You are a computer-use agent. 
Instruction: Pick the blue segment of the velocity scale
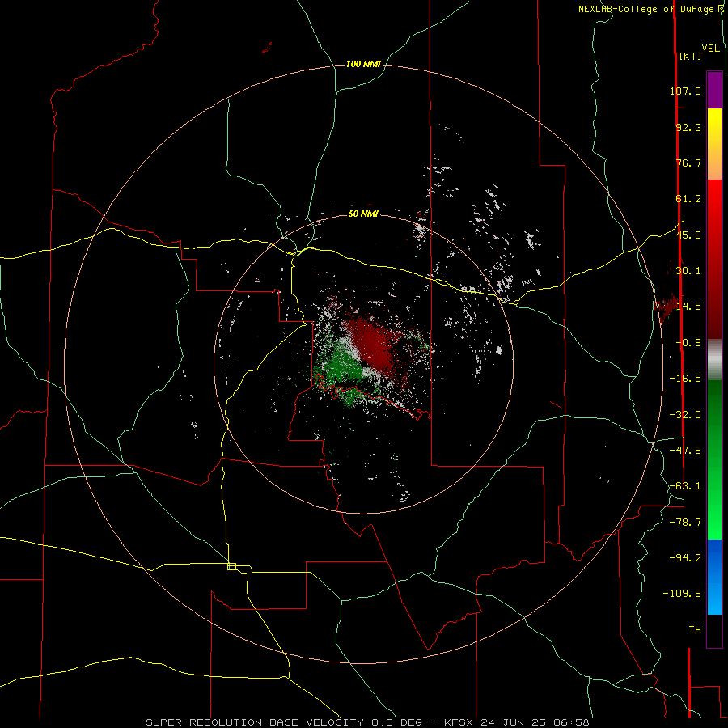714,577
